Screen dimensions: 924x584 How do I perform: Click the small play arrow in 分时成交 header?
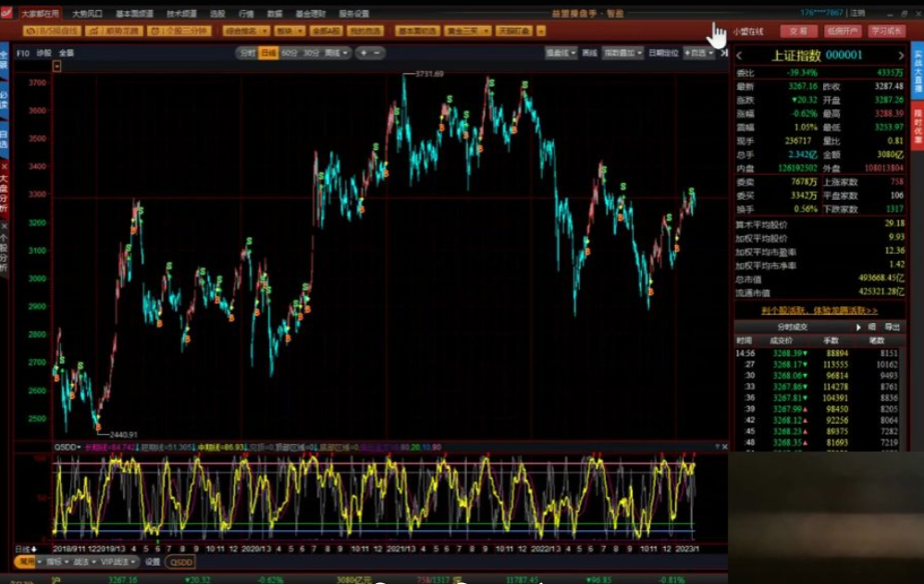click(858, 327)
